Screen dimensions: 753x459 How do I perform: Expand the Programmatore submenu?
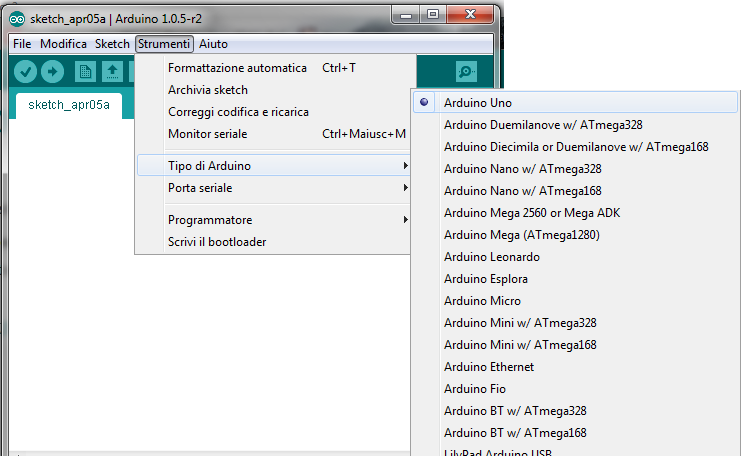(274, 220)
